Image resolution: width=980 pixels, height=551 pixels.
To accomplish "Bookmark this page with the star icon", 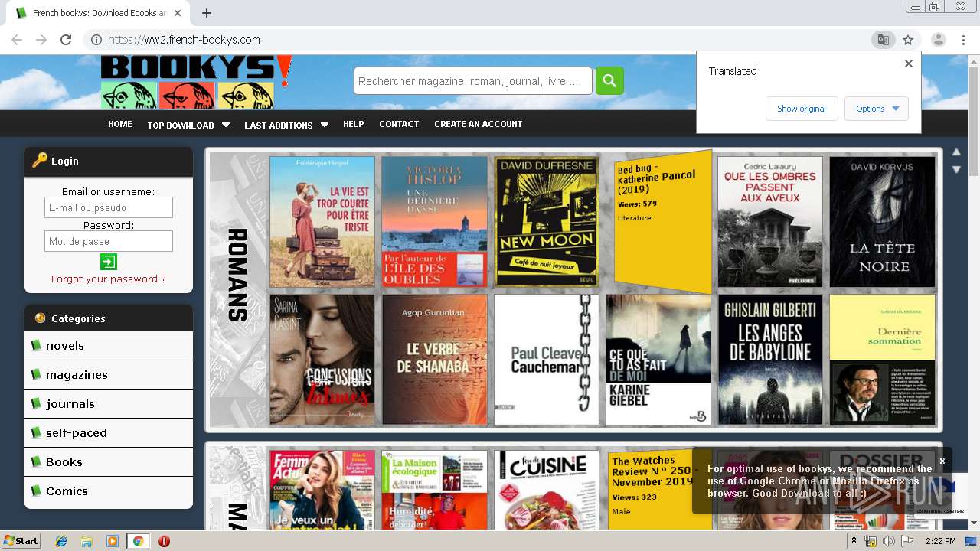I will pos(908,40).
